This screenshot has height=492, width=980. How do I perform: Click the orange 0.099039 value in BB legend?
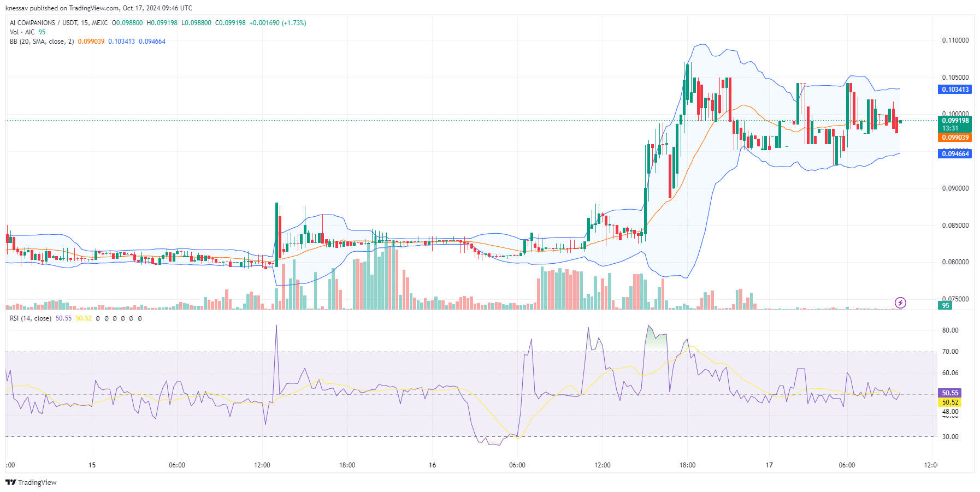click(x=91, y=42)
